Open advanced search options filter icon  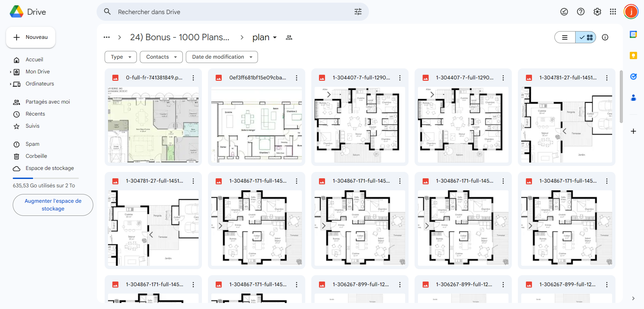click(x=358, y=12)
